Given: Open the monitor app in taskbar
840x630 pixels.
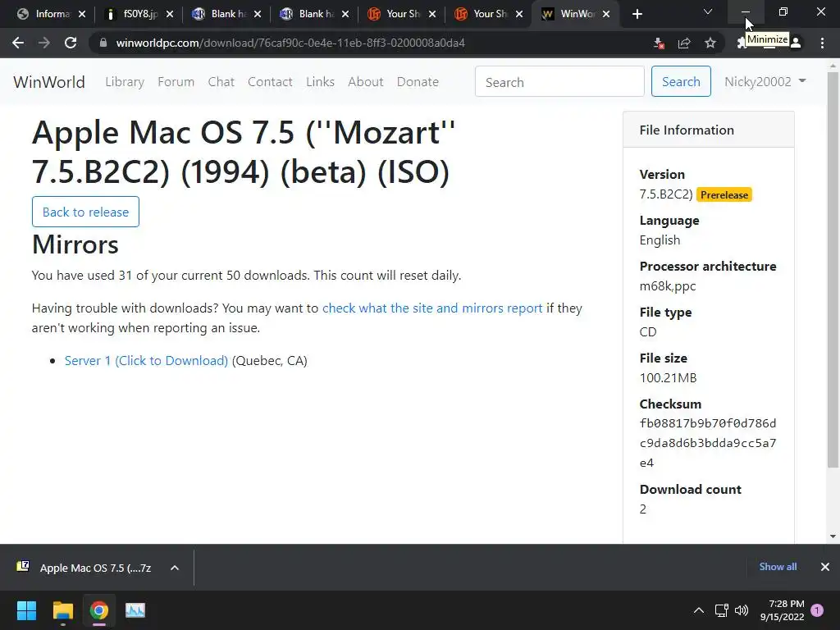Looking at the screenshot, I should [x=135, y=610].
